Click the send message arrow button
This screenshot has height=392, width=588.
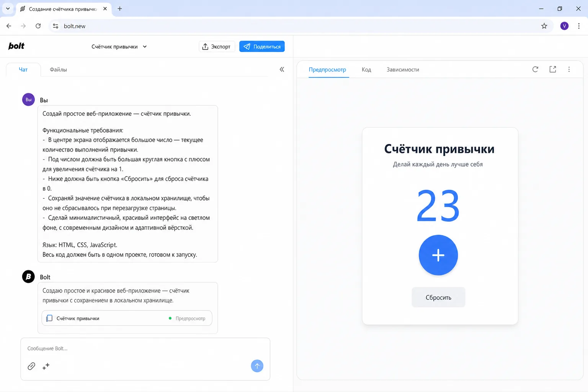tap(257, 366)
